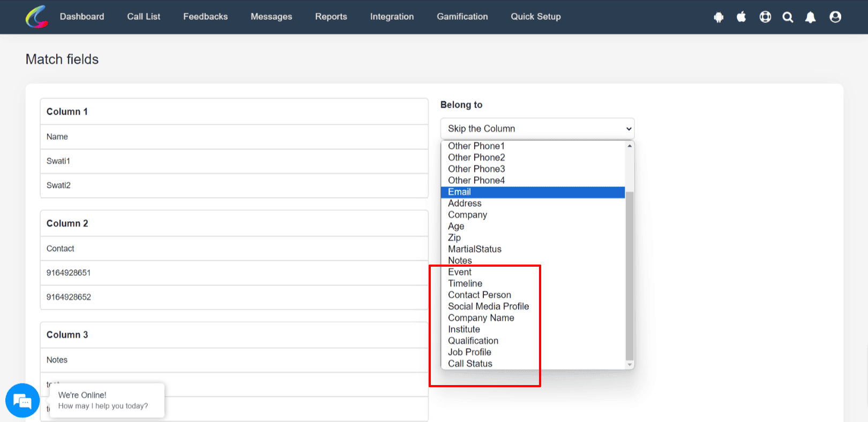Click the Notes cell in Column 3
Viewport: 868px width, 422px height.
(234, 360)
